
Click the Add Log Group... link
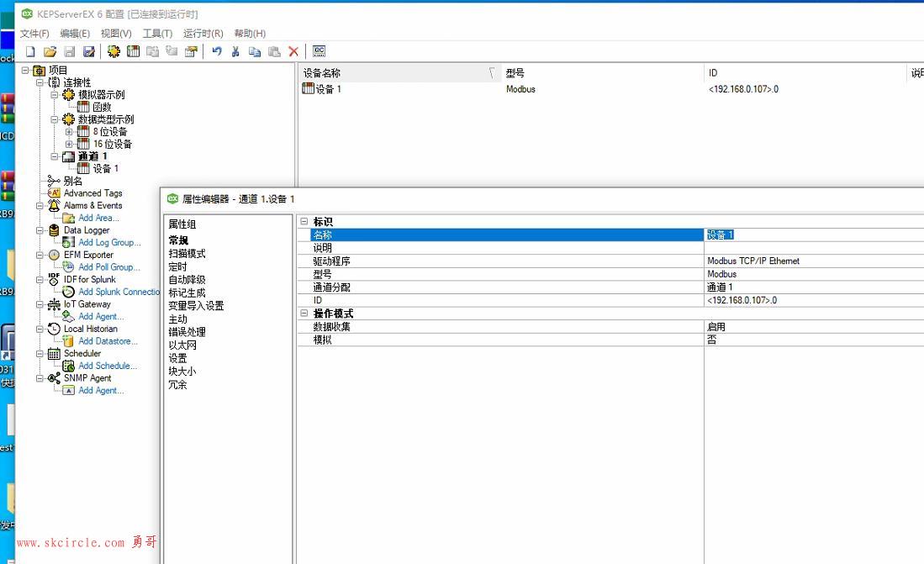(109, 242)
